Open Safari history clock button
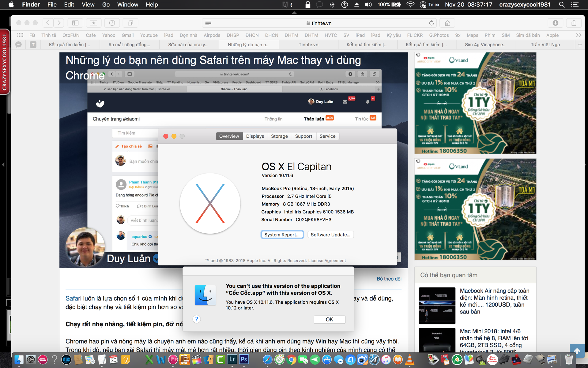 [112, 23]
